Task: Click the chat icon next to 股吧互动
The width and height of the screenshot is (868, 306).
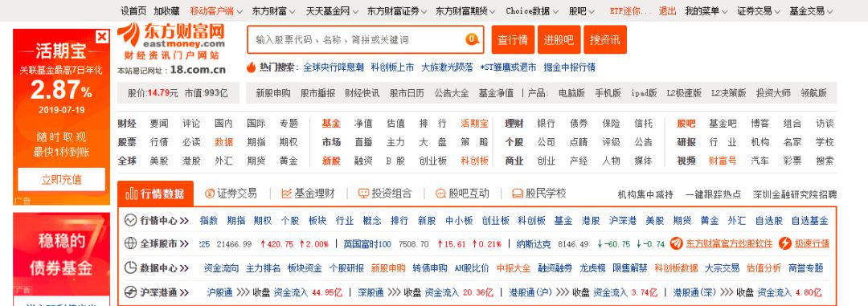Action: coord(440,193)
